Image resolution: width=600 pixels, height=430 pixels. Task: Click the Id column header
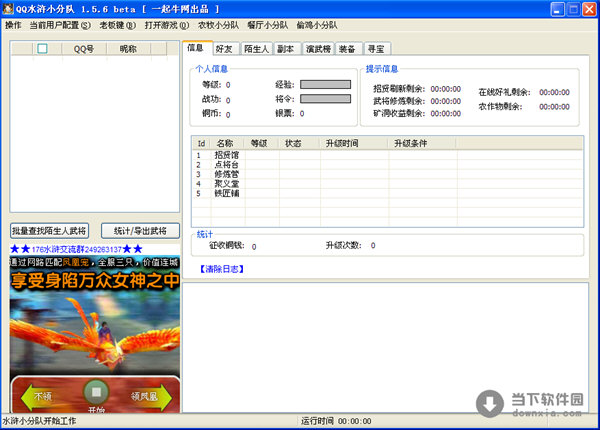(x=201, y=143)
